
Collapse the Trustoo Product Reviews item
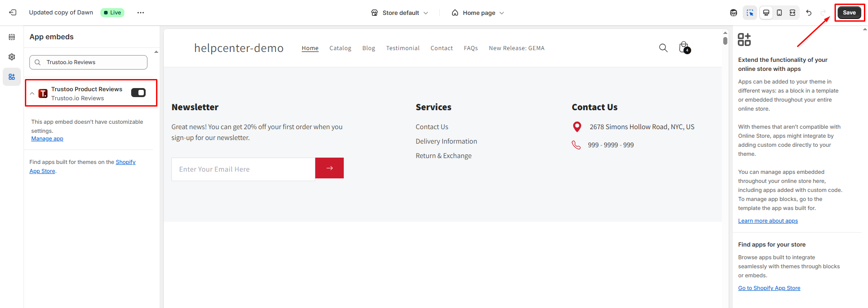coord(32,93)
